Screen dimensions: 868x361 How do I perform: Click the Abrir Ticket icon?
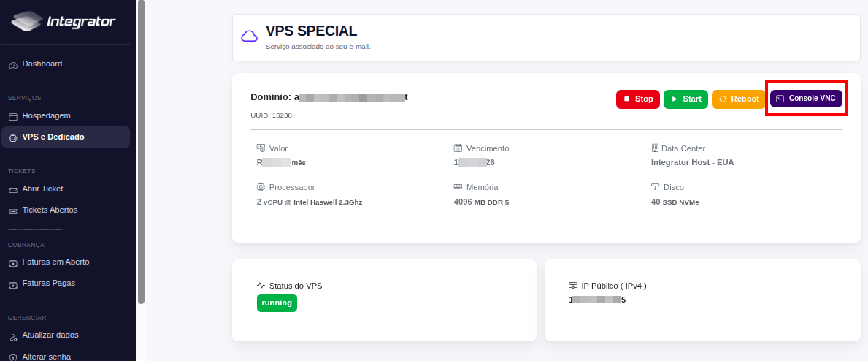tap(13, 189)
